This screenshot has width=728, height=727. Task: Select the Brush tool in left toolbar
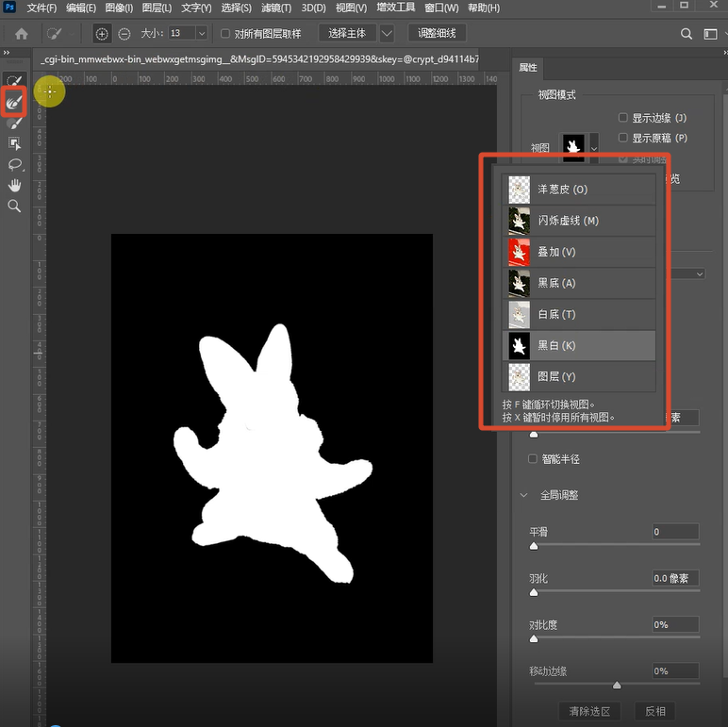14,124
